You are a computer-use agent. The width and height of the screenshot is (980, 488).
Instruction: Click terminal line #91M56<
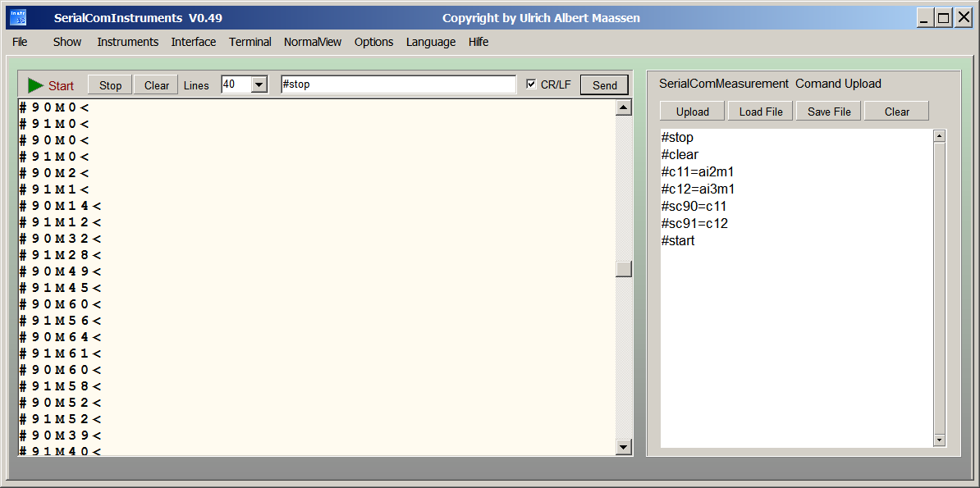click(x=61, y=321)
